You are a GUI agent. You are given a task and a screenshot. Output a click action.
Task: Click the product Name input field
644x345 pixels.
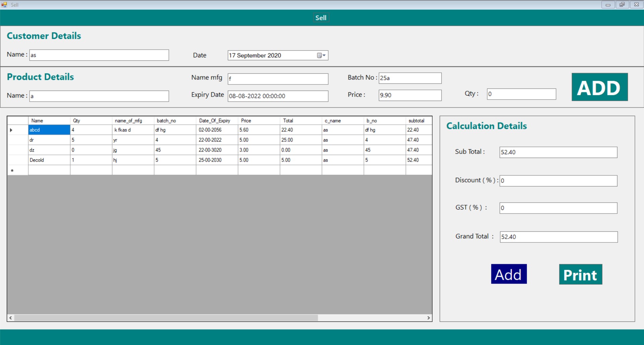click(99, 96)
